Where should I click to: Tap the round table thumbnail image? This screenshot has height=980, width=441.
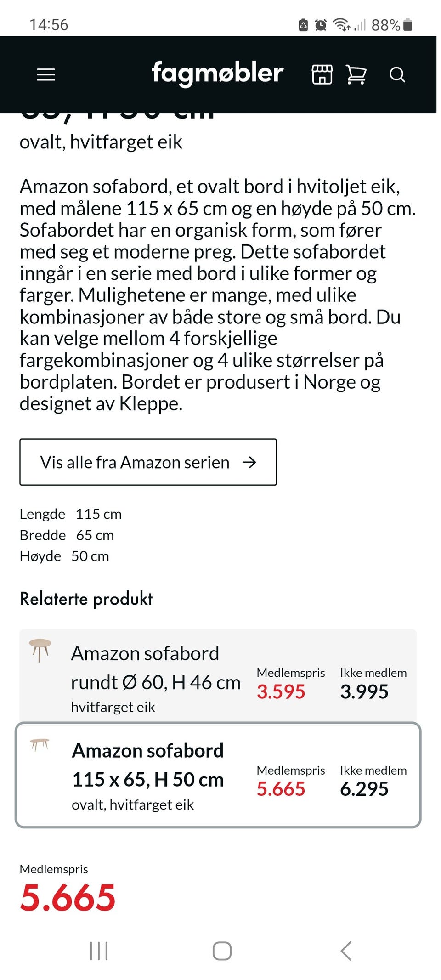point(40,650)
